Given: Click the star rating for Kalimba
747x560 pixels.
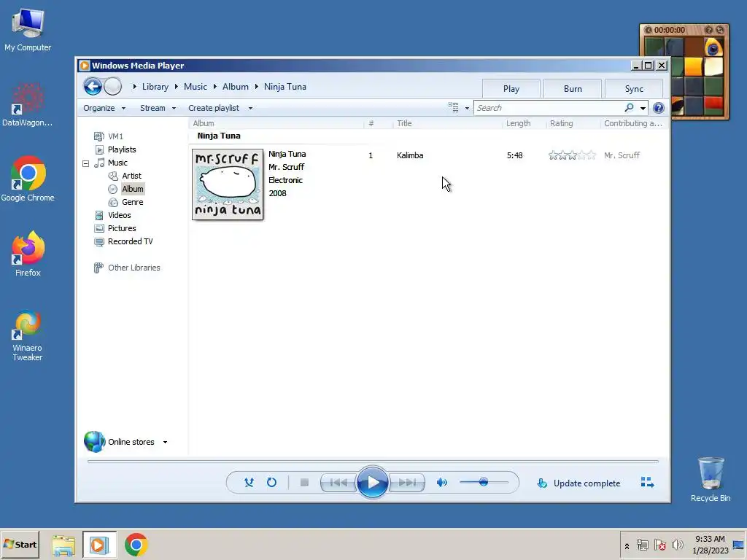Looking at the screenshot, I should click(x=572, y=155).
